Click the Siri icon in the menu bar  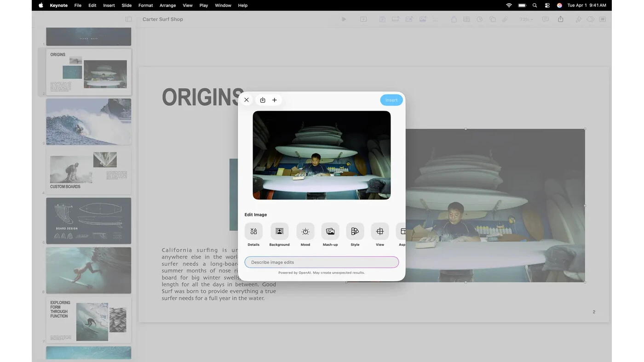pos(559,6)
